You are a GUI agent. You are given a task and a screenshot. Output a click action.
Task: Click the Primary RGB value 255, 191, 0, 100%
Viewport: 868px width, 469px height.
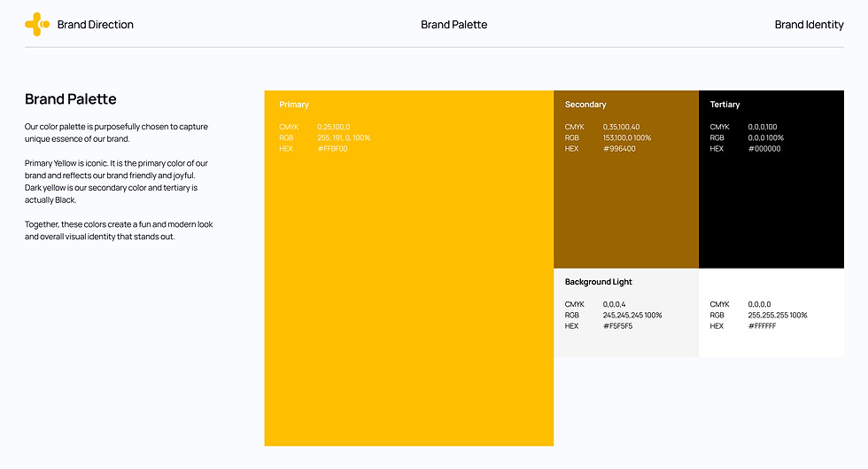[x=344, y=137]
